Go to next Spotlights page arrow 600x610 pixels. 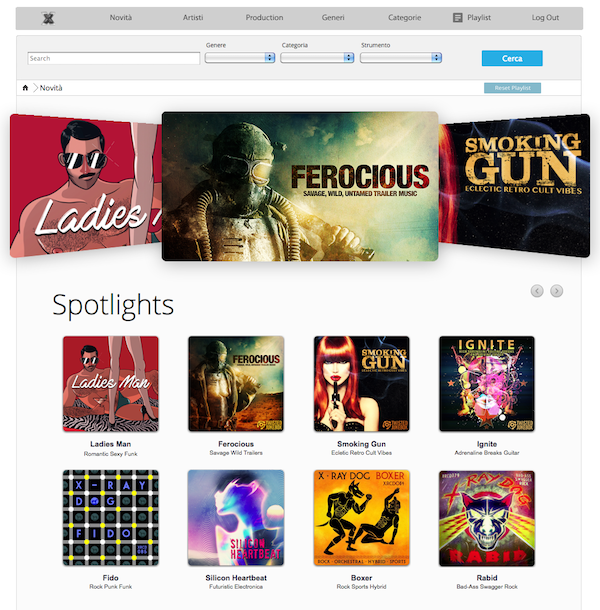[556, 291]
